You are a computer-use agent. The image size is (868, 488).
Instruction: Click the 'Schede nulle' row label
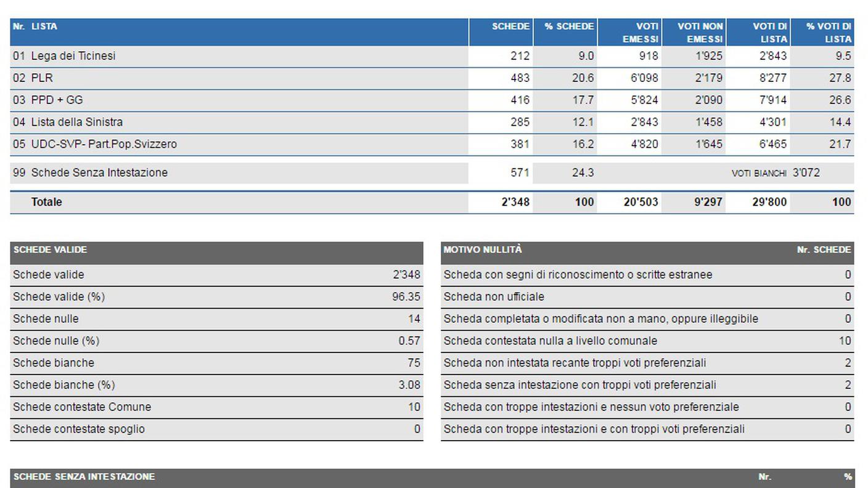(x=46, y=319)
